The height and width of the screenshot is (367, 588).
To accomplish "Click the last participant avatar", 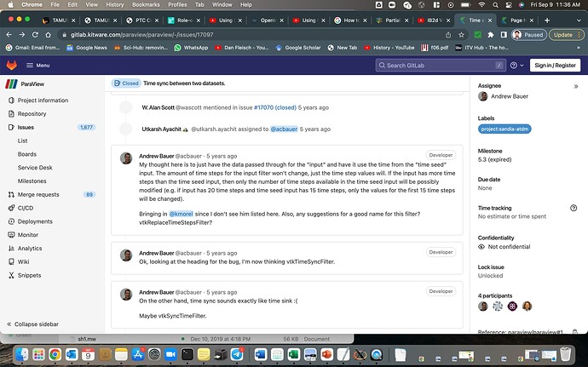I will tap(527, 307).
